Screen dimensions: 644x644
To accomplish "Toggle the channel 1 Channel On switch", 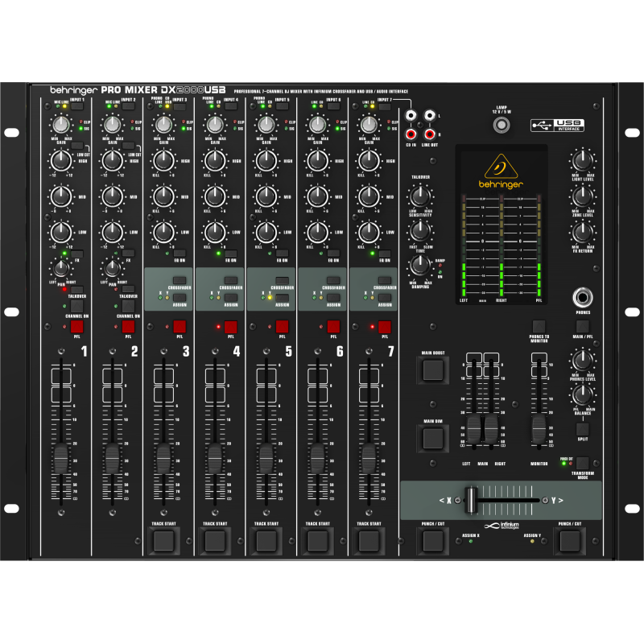I will pyautogui.click(x=76, y=306).
